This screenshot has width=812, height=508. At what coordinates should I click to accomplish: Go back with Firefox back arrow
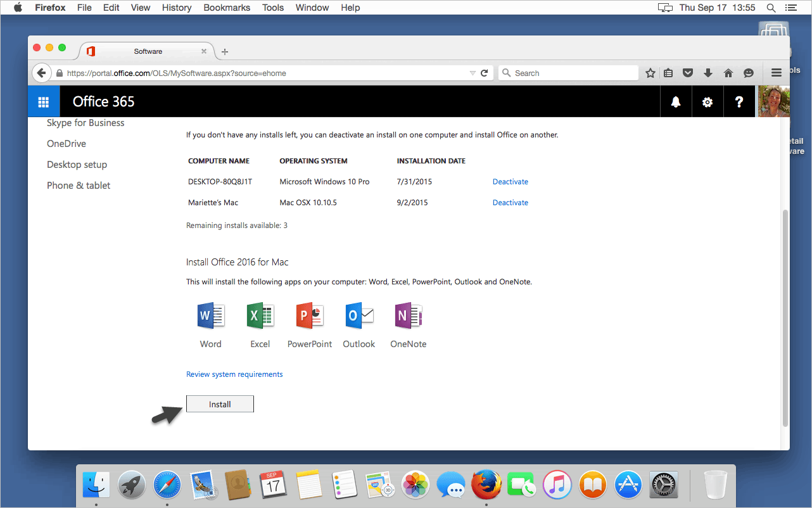coord(42,73)
